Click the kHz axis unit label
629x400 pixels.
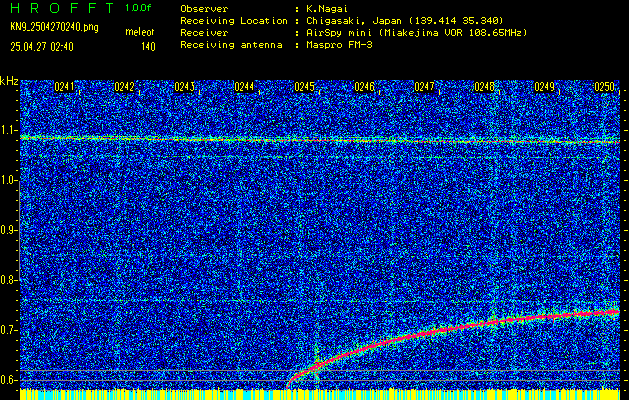(9, 81)
